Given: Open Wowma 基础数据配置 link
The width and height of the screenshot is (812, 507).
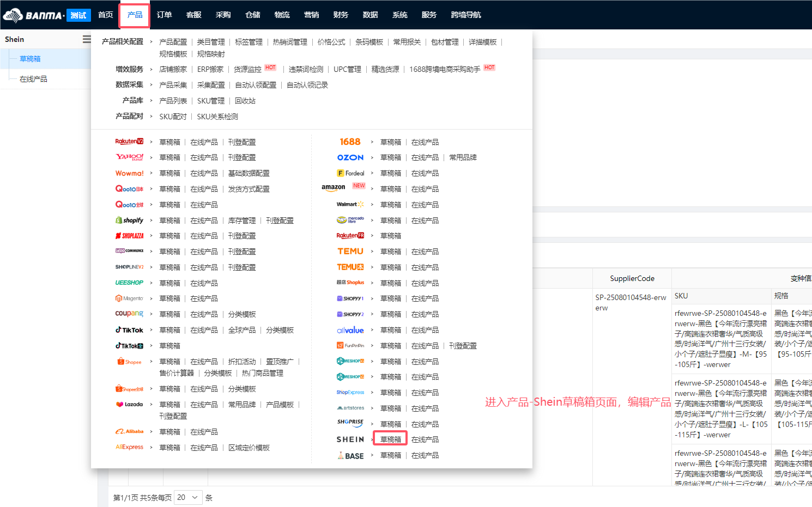Looking at the screenshot, I should tap(249, 173).
